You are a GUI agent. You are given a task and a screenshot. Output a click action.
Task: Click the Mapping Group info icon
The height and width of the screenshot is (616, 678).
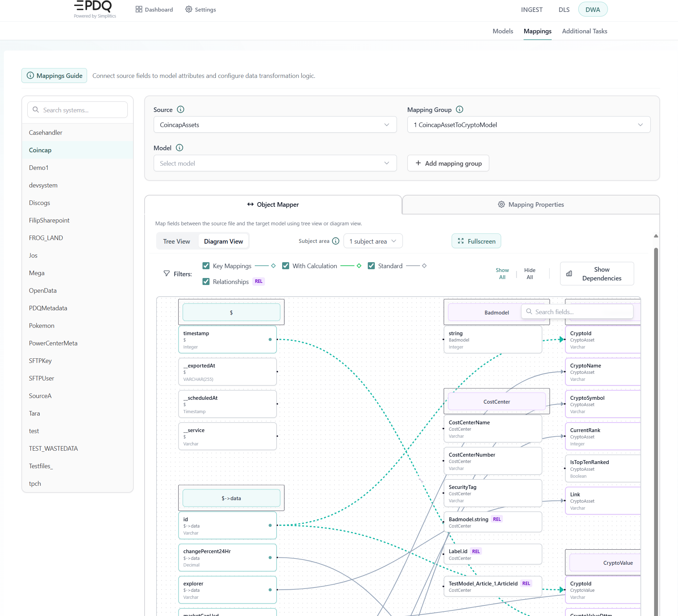pyautogui.click(x=459, y=110)
